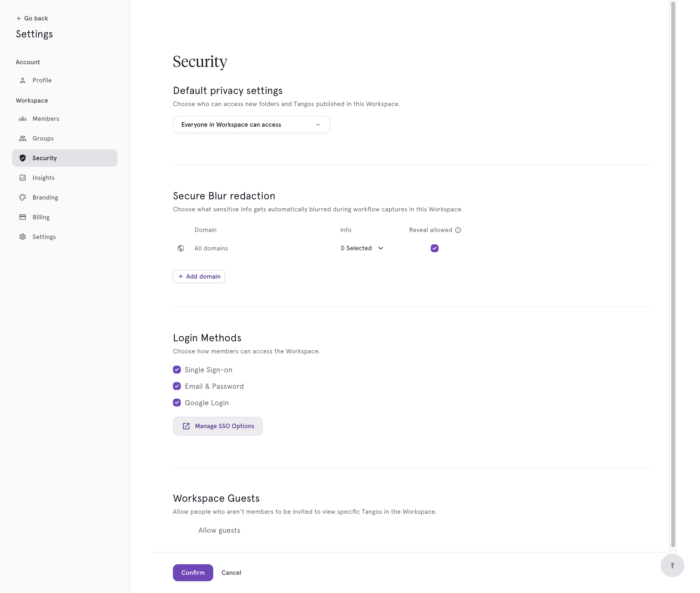Uncheck Single Sign-on login method
The image size is (700, 593).
(177, 370)
